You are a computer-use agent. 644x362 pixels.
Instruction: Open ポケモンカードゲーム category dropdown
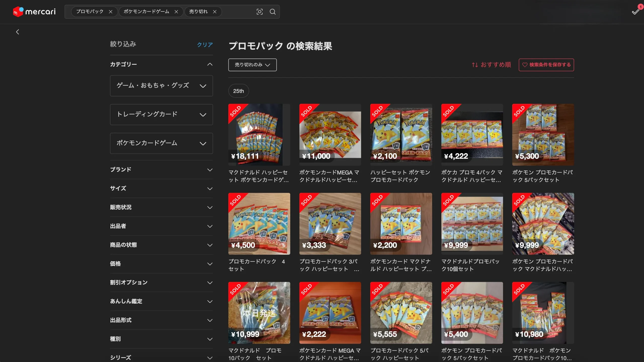click(x=162, y=143)
